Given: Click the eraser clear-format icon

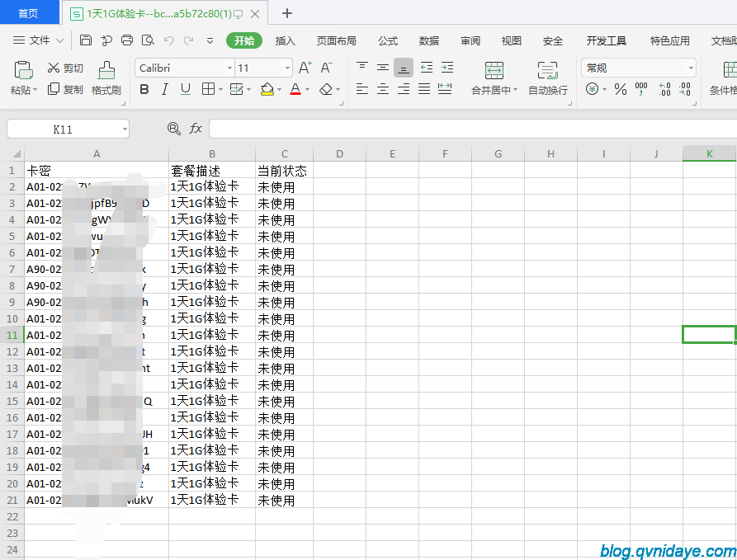Looking at the screenshot, I should pos(326,89).
